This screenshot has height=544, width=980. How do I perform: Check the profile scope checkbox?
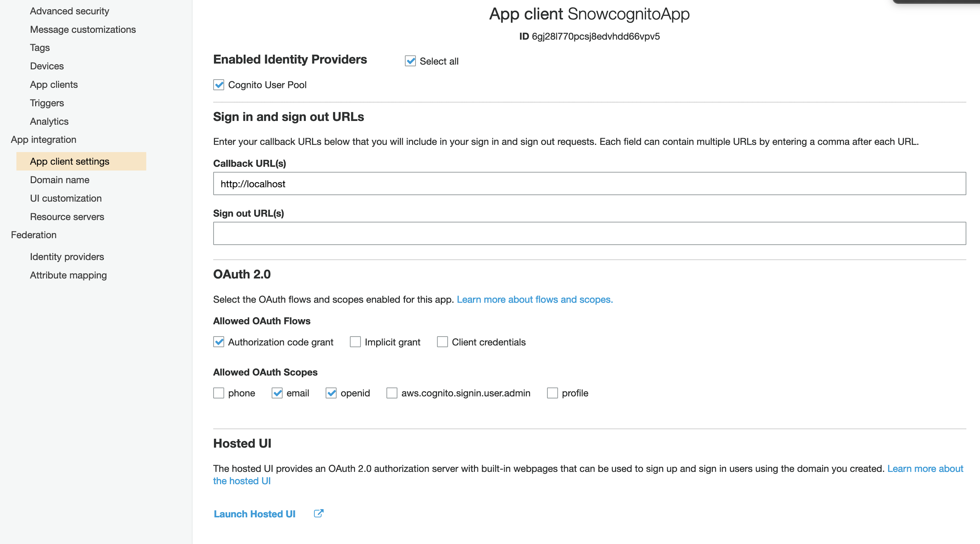coord(552,393)
